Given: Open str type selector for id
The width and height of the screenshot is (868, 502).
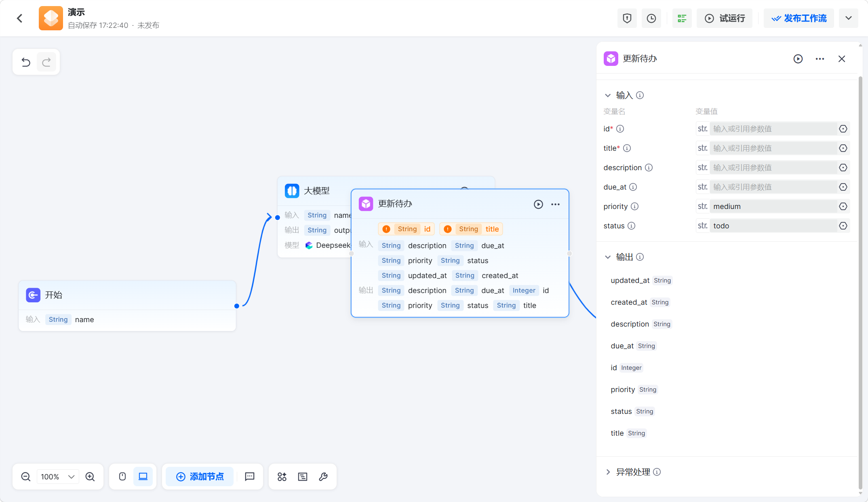Looking at the screenshot, I should tap(703, 129).
